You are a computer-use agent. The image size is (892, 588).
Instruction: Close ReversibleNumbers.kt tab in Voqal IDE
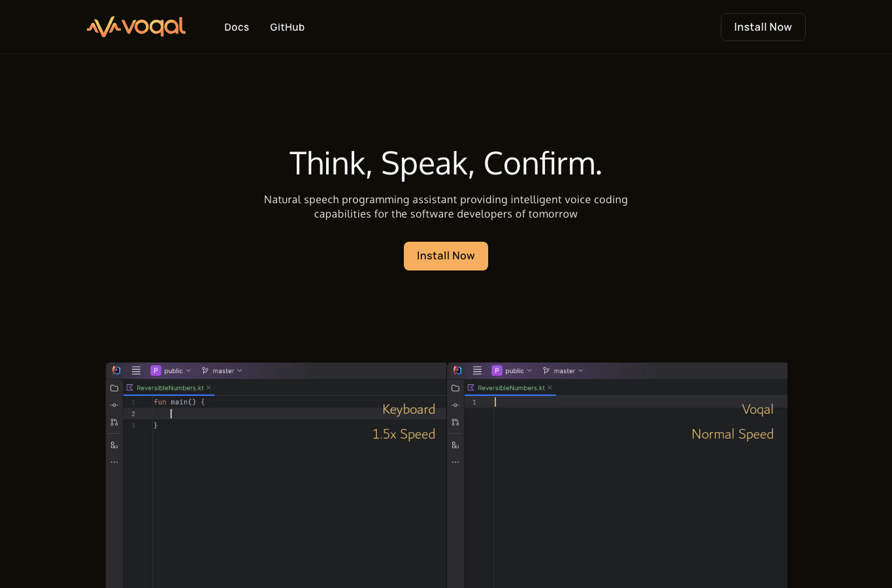tap(550, 388)
